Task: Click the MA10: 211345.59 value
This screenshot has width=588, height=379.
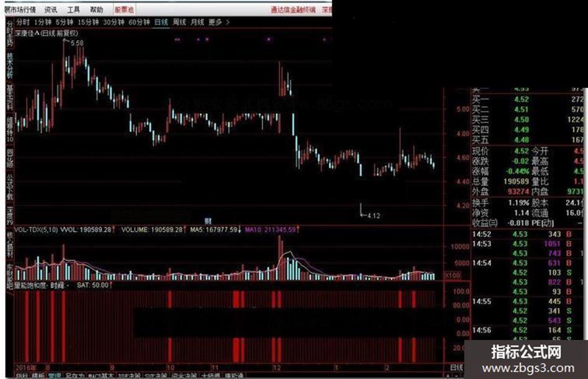Action: pyautogui.click(x=270, y=229)
